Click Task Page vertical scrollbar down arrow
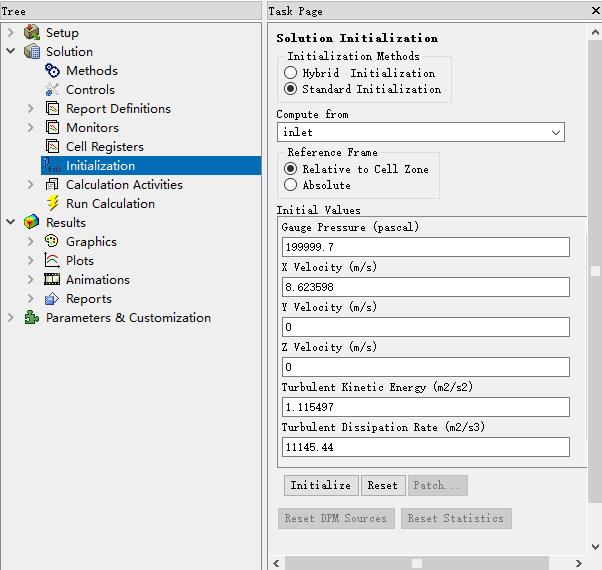Viewport: 602px width, 570px height. (595, 546)
